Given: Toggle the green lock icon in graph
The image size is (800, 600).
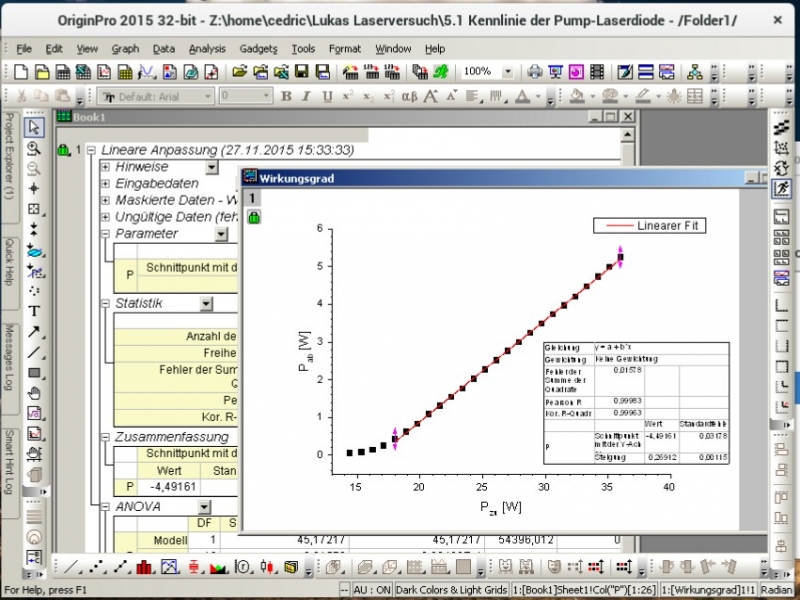Looking at the screenshot, I should [254, 217].
